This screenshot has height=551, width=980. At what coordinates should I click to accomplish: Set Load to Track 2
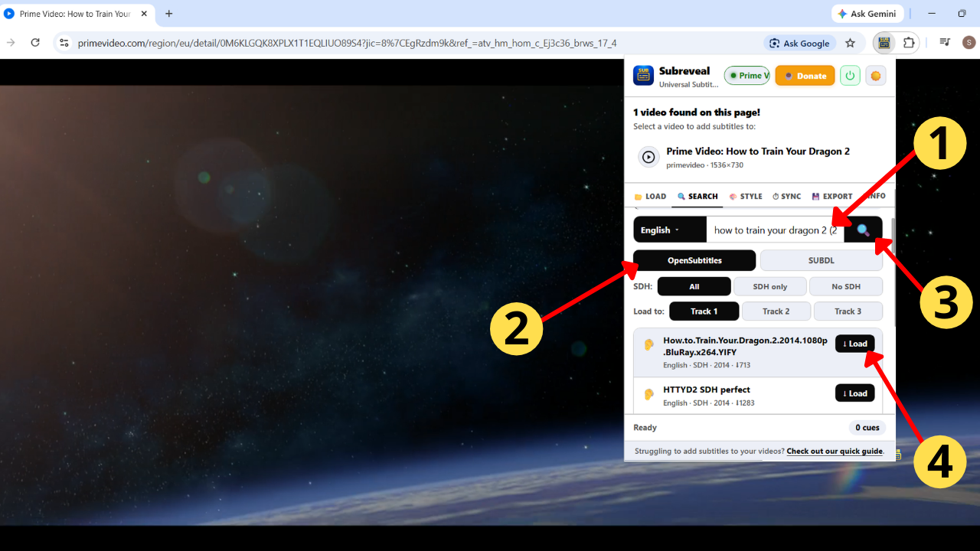[776, 311]
